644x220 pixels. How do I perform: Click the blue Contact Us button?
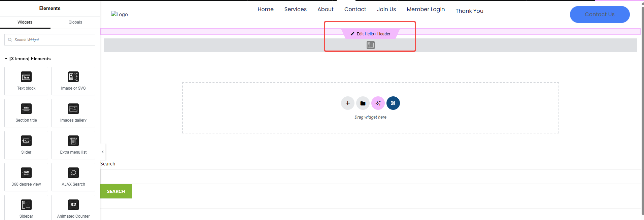[x=600, y=14]
